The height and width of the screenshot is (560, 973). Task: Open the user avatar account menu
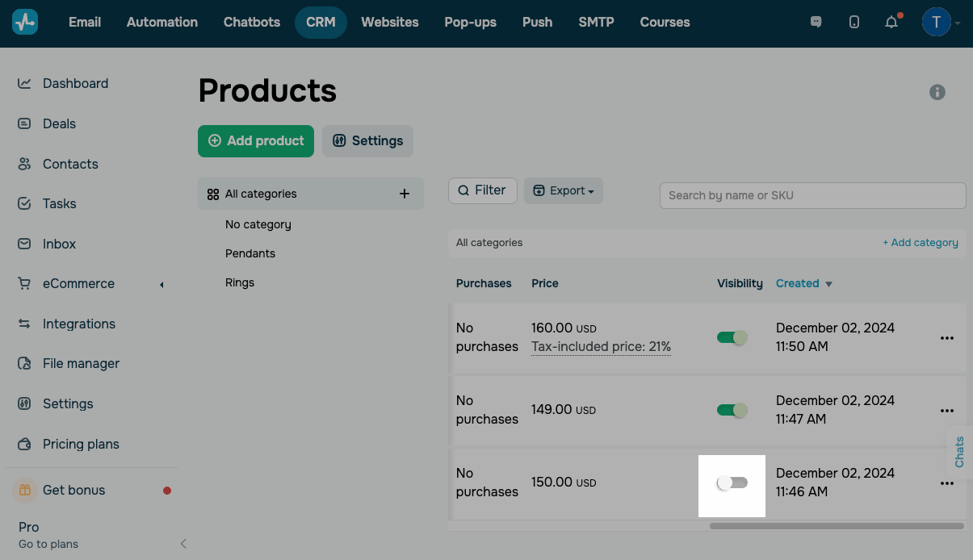(x=937, y=23)
